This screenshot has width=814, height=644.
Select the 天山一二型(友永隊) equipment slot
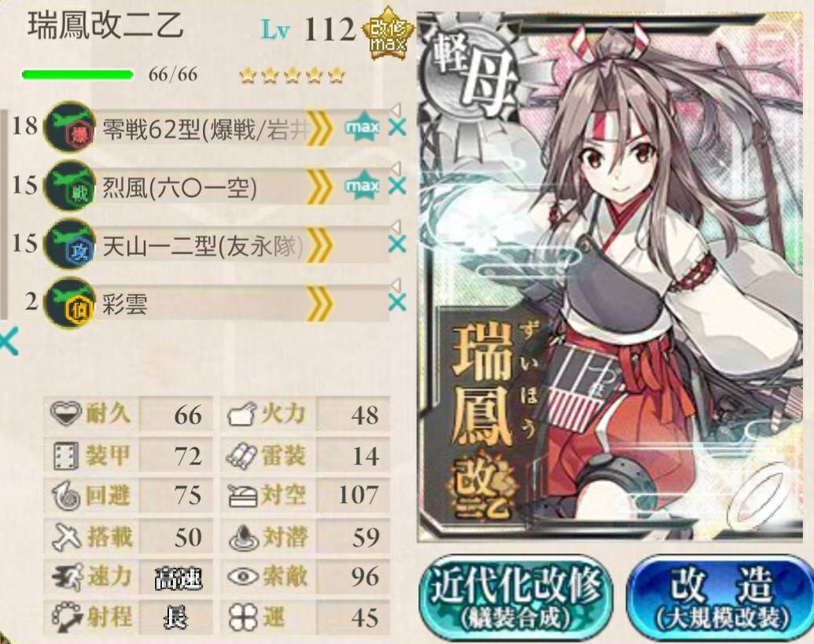[x=217, y=245]
